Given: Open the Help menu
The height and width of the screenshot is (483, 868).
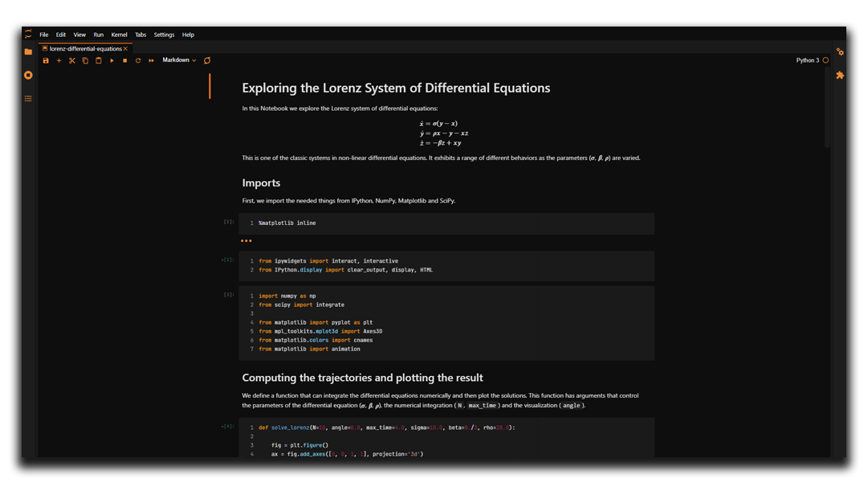Looking at the screenshot, I should (188, 35).
